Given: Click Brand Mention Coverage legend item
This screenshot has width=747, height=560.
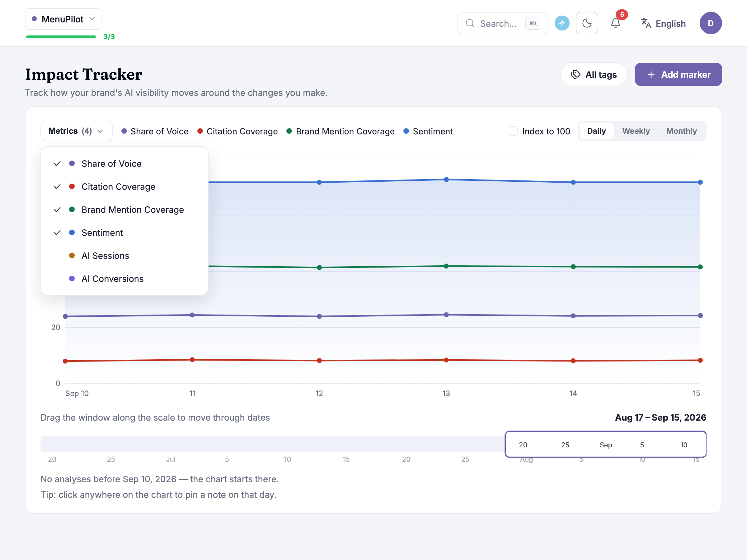Looking at the screenshot, I should click(x=341, y=131).
